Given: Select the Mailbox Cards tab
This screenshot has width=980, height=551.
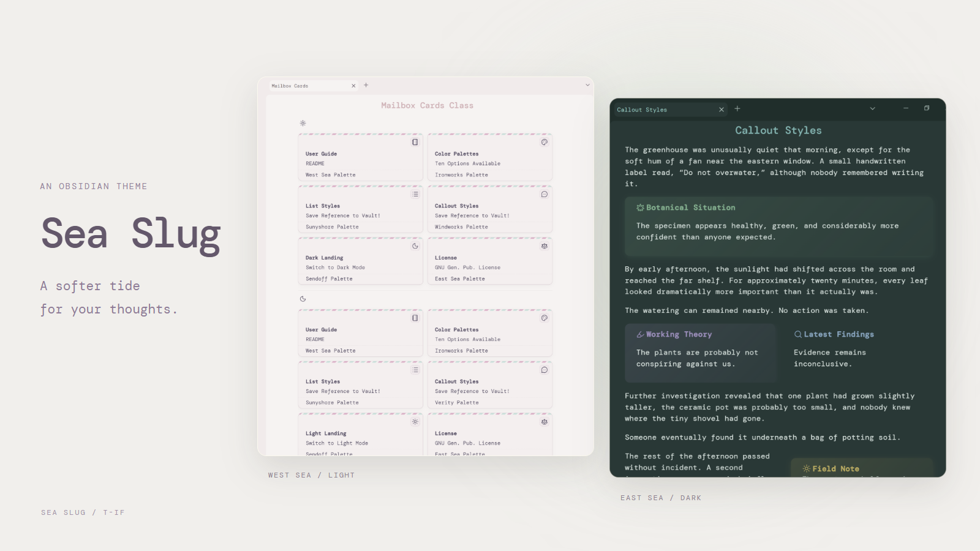Looking at the screenshot, I should [x=314, y=86].
